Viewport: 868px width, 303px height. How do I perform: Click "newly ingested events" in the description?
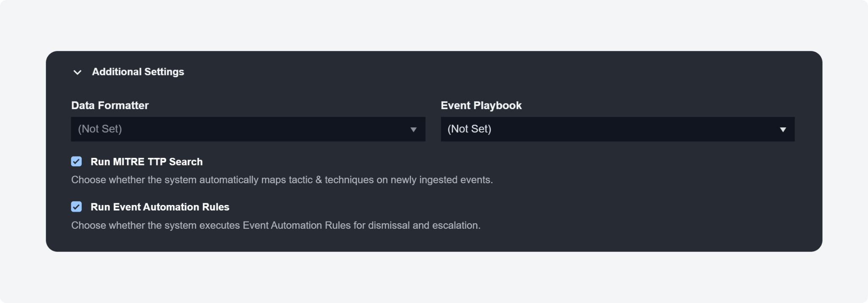point(441,180)
